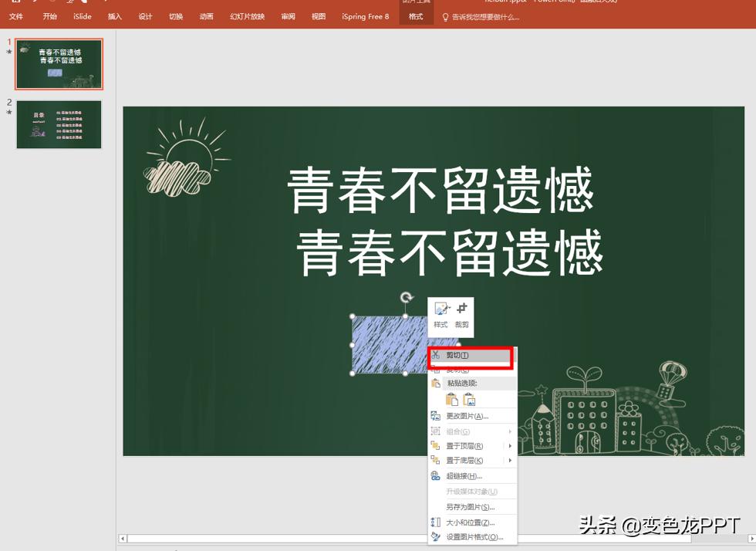Viewport: 756px width, 551px height.
Task: Switch to the iSpring Free 8 tab
Action: [365, 16]
